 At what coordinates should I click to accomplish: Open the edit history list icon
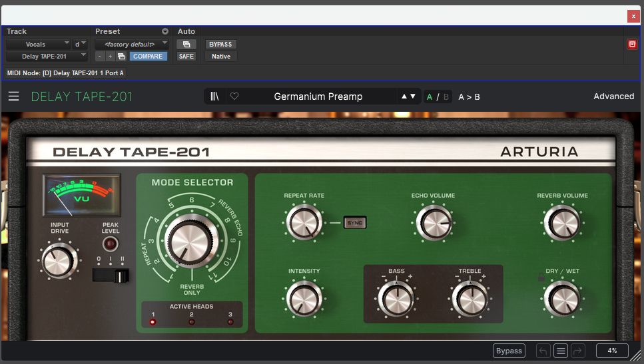tap(561, 351)
